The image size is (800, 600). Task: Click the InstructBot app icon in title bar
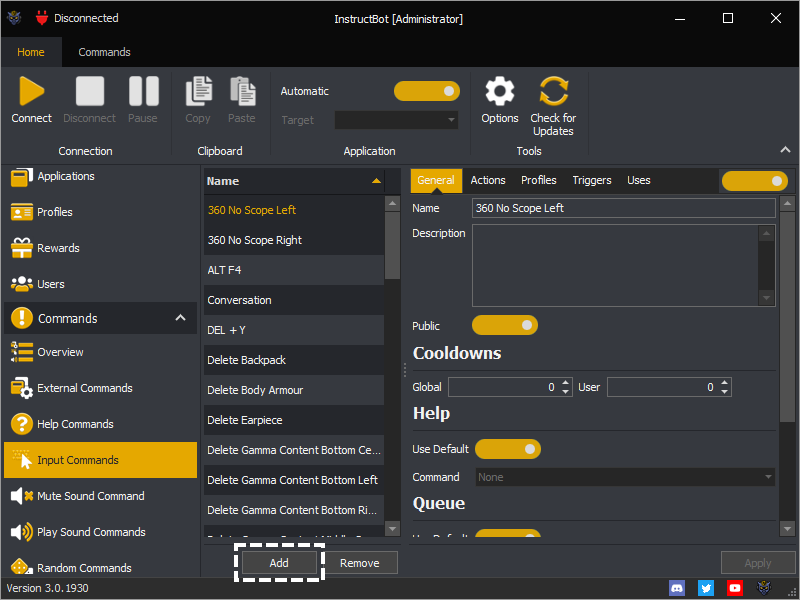point(14,18)
